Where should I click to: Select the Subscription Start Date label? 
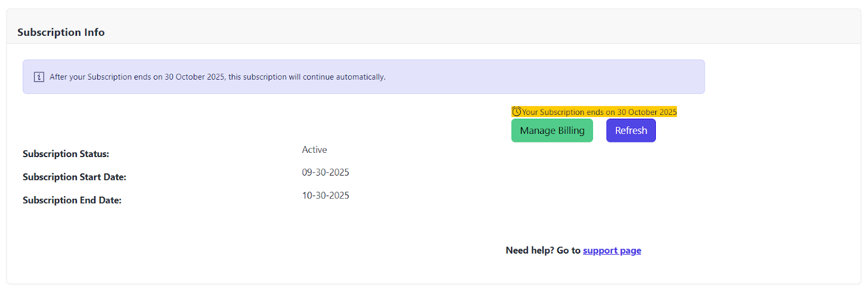click(x=74, y=177)
